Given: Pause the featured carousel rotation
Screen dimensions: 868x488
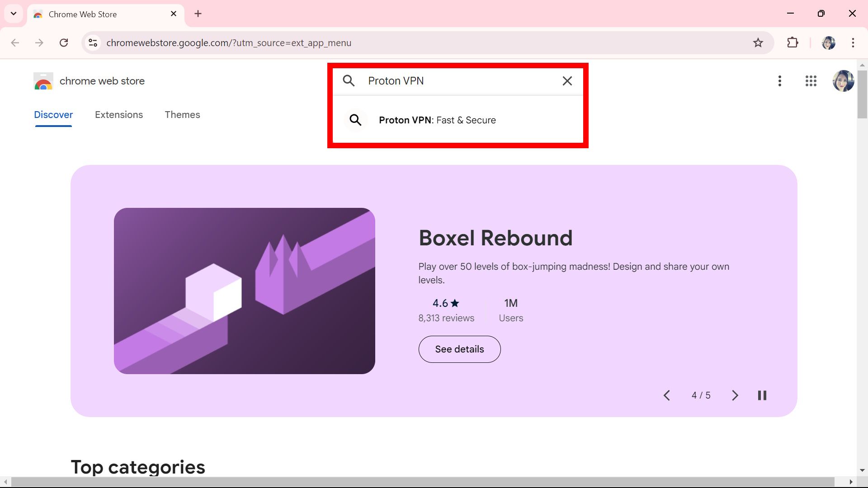Looking at the screenshot, I should click(762, 395).
